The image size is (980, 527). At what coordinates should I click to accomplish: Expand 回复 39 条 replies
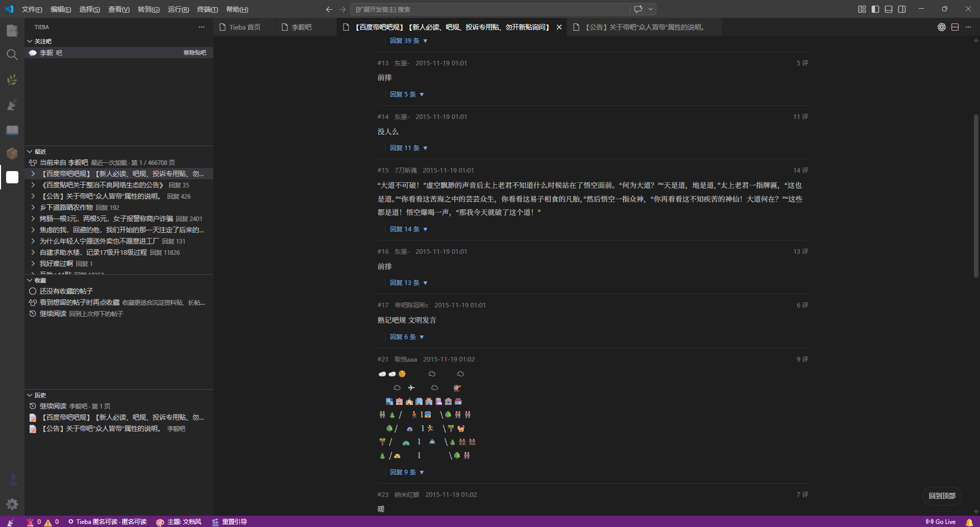[x=409, y=41]
